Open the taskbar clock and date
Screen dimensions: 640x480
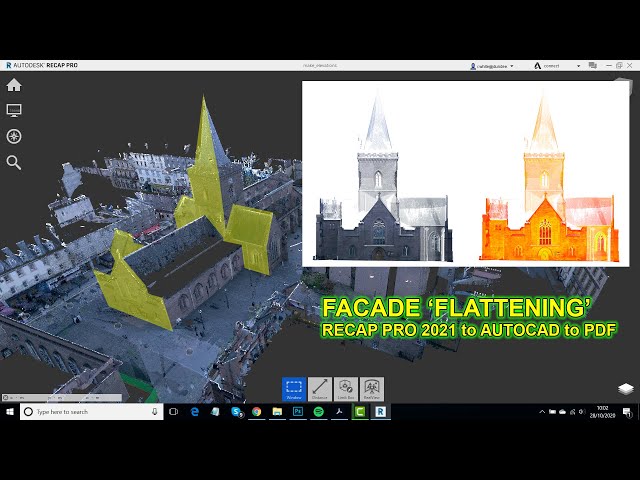[x=602, y=412]
